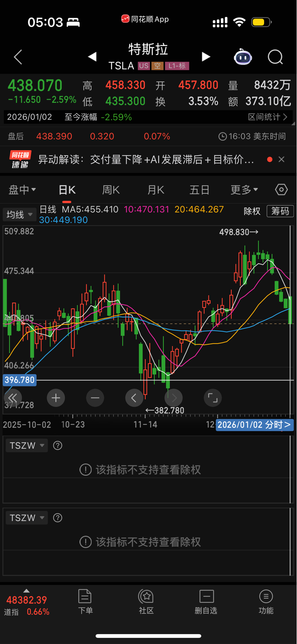Jump to earliest data double-chevron button

(12, 398)
